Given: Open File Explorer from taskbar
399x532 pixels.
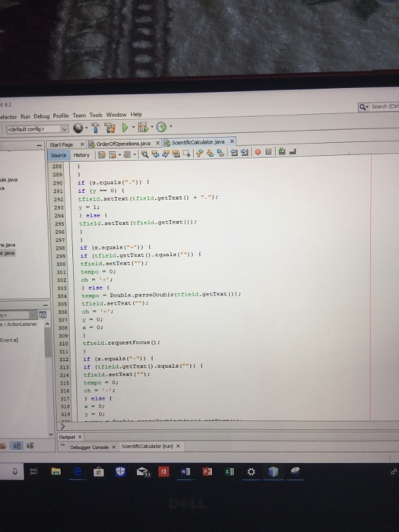Looking at the screenshot, I should point(56,471).
